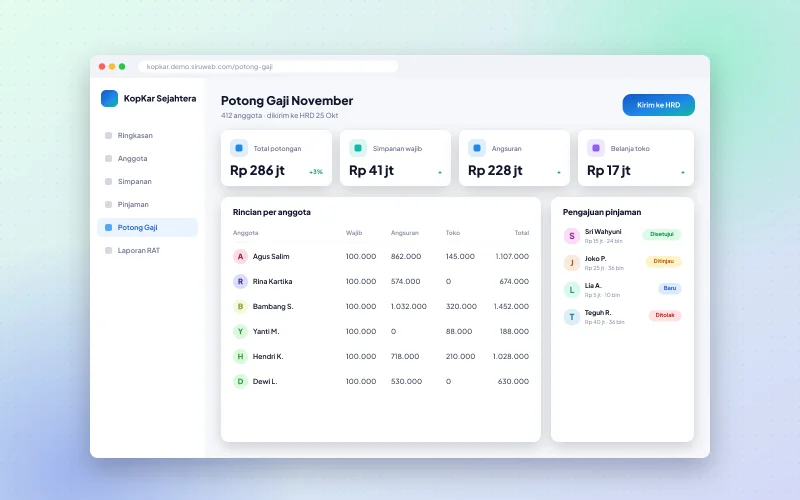The height and width of the screenshot is (500, 800).
Task: Click the Anggota column header
Action: click(x=245, y=233)
